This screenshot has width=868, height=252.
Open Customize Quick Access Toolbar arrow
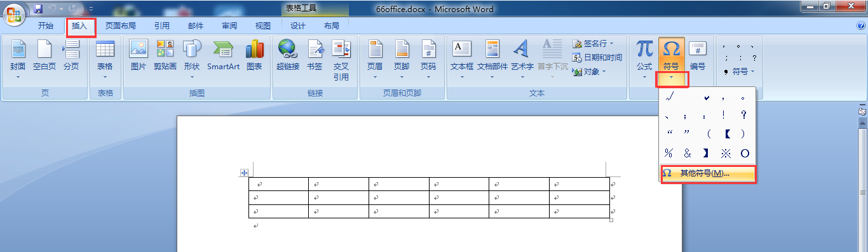(x=91, y=9)
